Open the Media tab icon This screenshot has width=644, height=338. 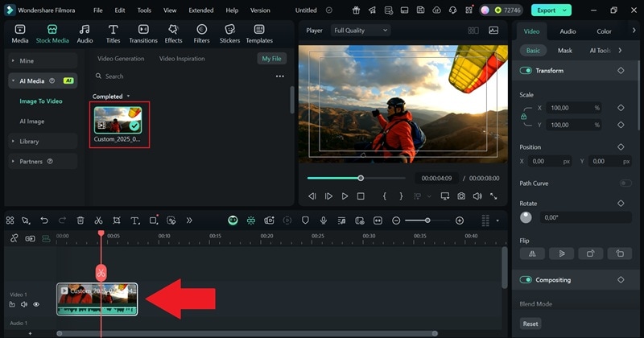tap(19, 30)
